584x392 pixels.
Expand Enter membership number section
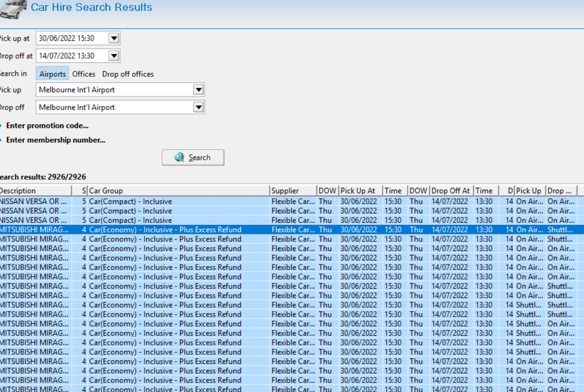(56, 140)
